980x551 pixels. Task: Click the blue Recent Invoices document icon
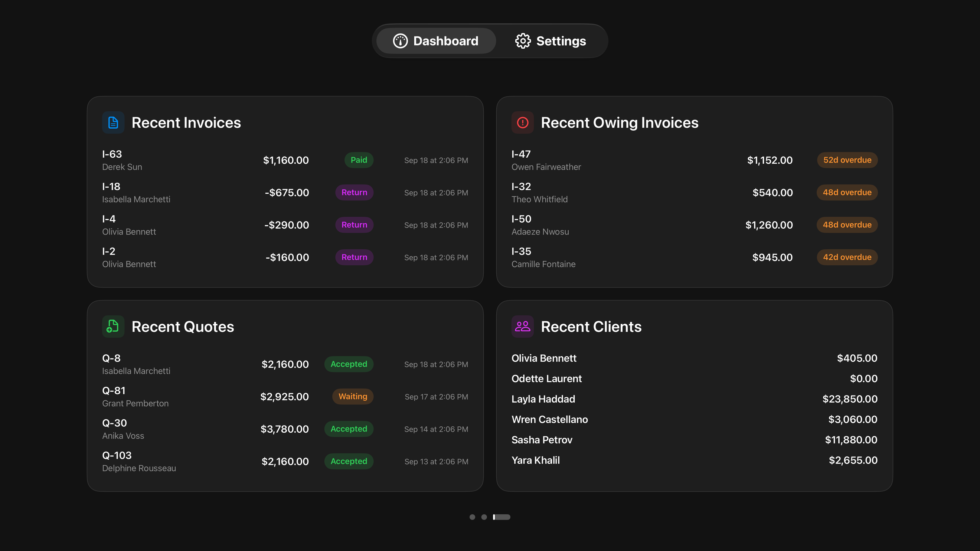(113, 122)
